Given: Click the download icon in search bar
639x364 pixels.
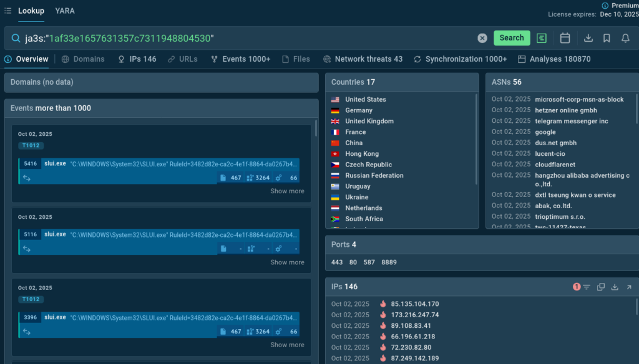Looking at the screenshot, I should coord(588,38).
